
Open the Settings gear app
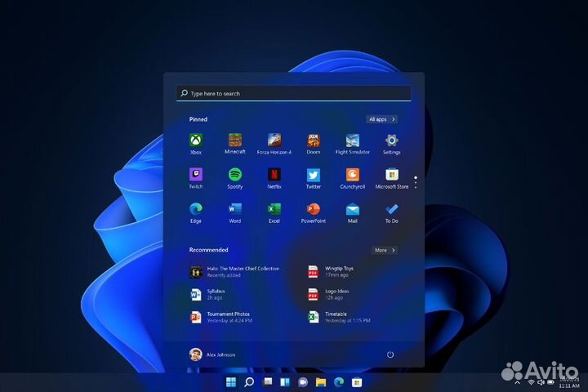click(x=391, y=144)
